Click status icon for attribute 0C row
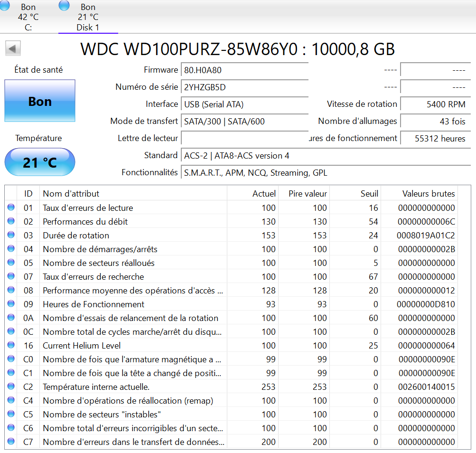 (11, 331)
